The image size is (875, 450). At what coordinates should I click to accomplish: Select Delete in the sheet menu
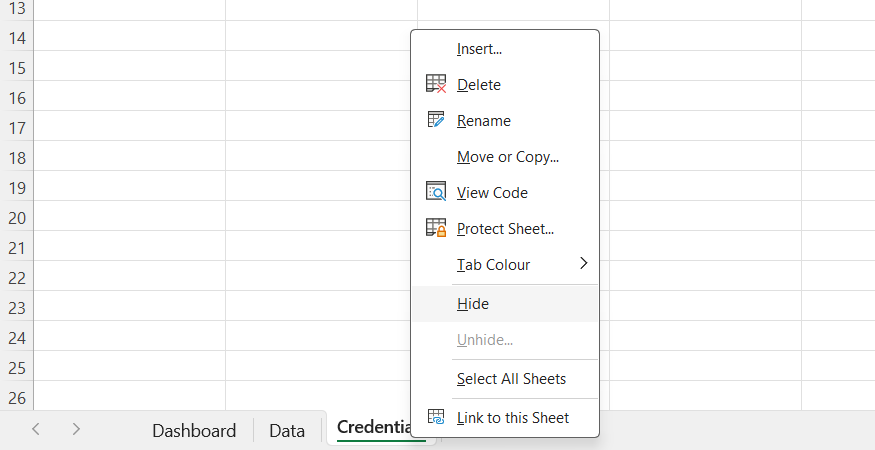(505, 85)
